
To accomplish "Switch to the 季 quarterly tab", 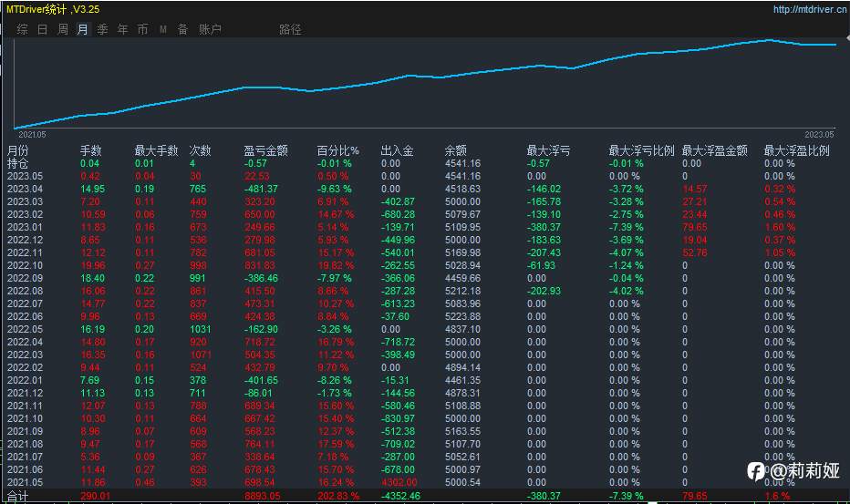I will tap(102, 29).
